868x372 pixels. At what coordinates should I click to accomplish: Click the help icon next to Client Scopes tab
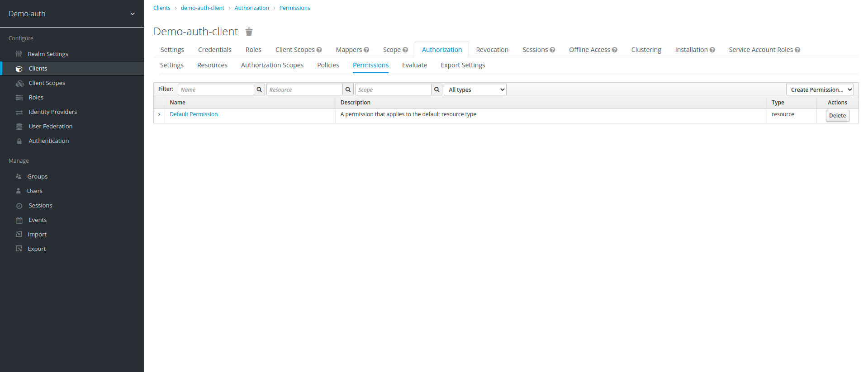(319, 50)
